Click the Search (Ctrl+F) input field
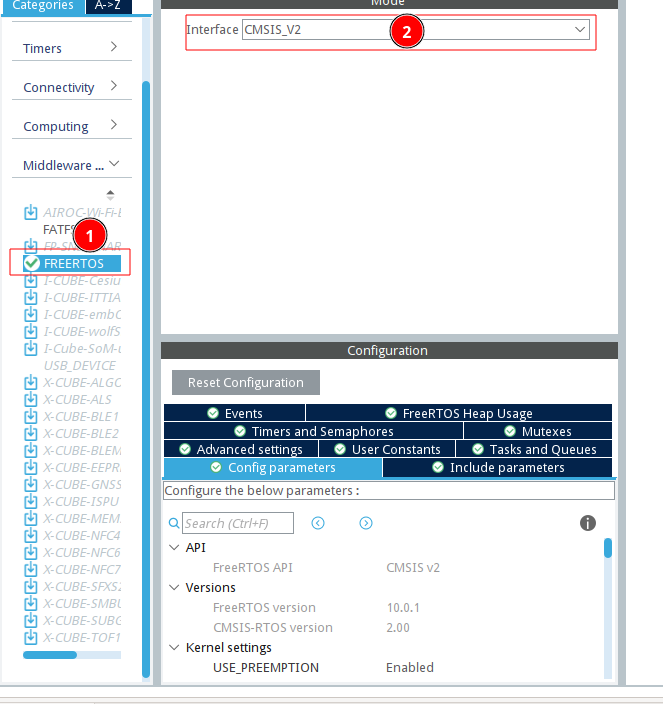This screenshot has height=704, width=663. pyautogui.click(x=238, y=523)
